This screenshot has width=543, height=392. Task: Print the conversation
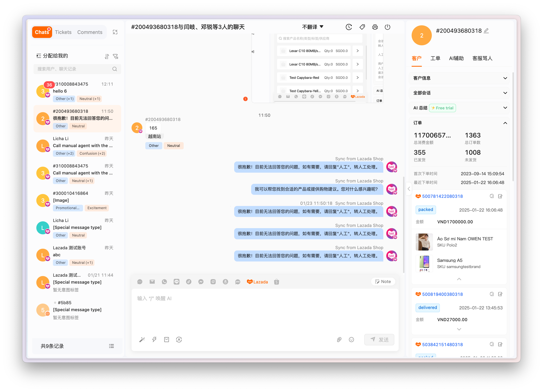point(375,27)
